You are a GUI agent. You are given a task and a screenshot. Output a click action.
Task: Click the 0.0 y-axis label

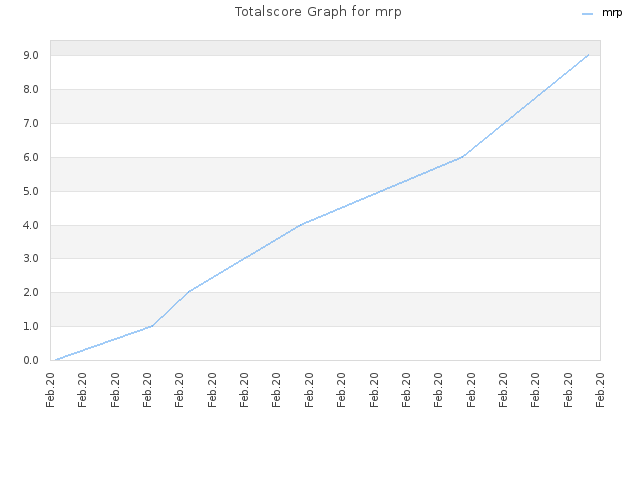[31, 360]
